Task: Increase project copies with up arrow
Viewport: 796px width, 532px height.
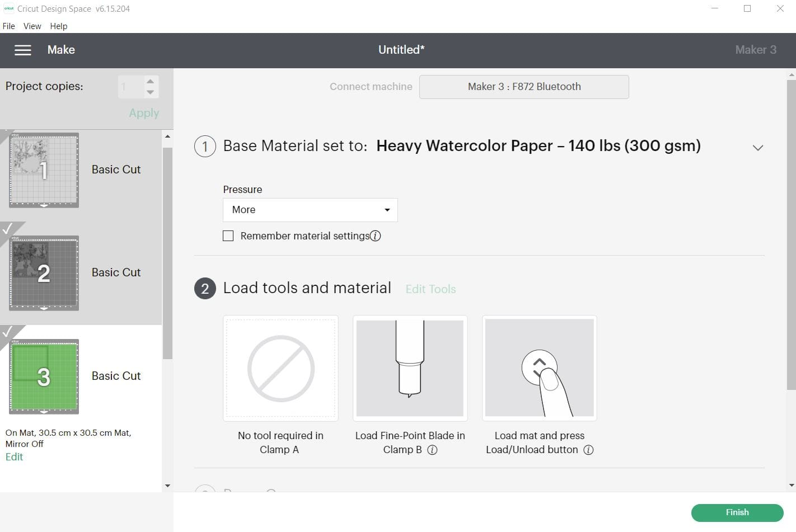Action: (150, 82)
